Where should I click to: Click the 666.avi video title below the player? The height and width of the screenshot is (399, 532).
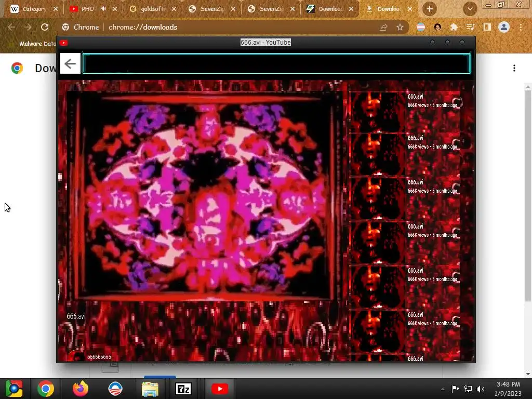(75, 316)
